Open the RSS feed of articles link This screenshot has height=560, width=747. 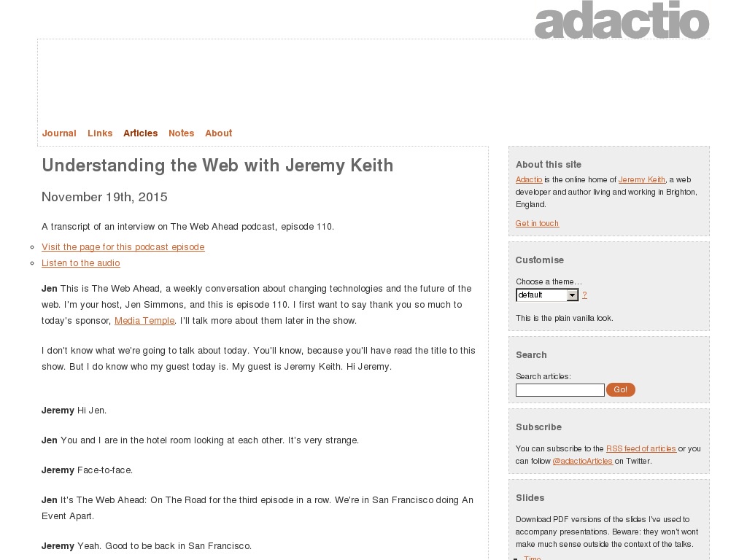(640, 448)
